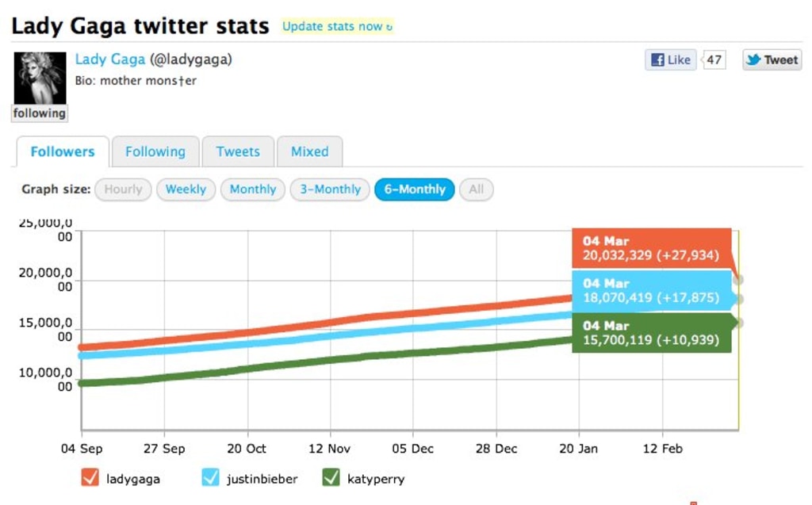Screen dimensions: 812x505
Task: Click the orange Lady Gaga data tooltip
Action: (x=651, y=248)
